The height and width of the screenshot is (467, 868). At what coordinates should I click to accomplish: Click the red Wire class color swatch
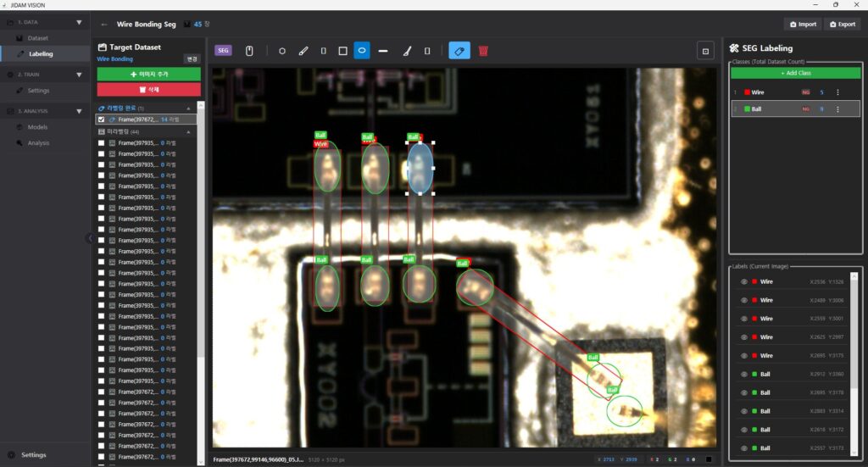[x=747, y=92]
